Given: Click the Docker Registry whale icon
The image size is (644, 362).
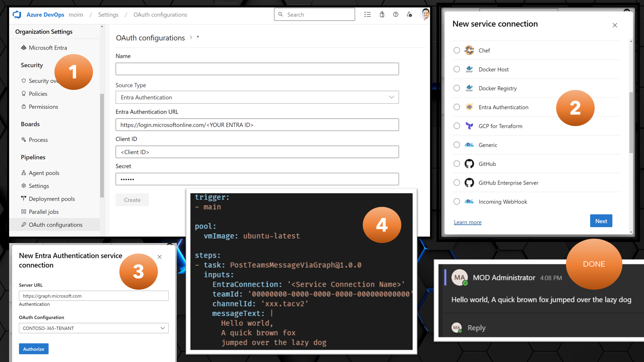Looking at the screenshot, I should tap(469, 88).
